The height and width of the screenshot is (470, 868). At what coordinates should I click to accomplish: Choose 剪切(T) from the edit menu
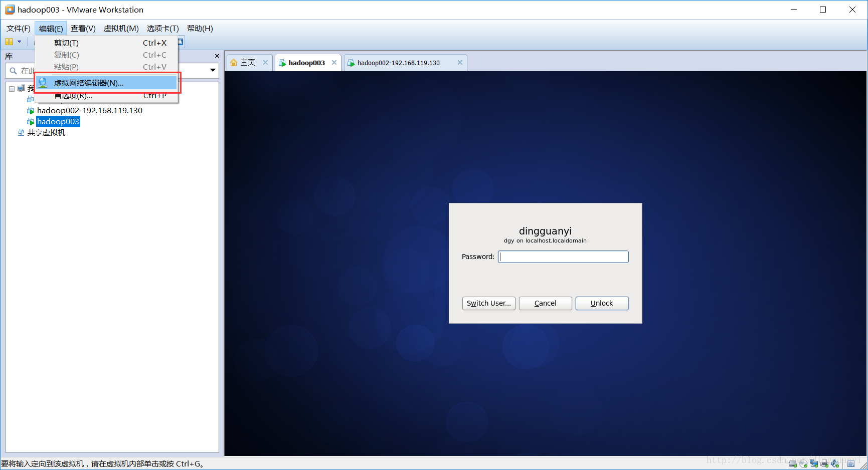point(106,43)
